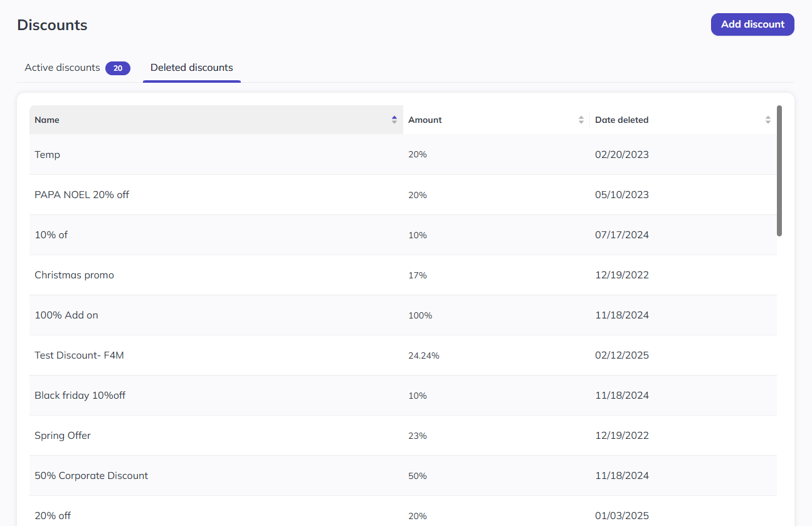Click the 17% amount for Christmas promo
The width and height of the screenshot is (812, 526).
click(x=418, y=275)
